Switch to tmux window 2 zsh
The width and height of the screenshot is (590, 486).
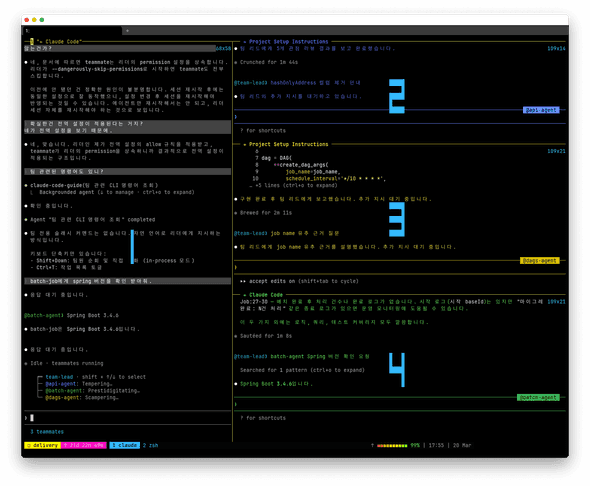pyautogui.click(x=150, y=445)
